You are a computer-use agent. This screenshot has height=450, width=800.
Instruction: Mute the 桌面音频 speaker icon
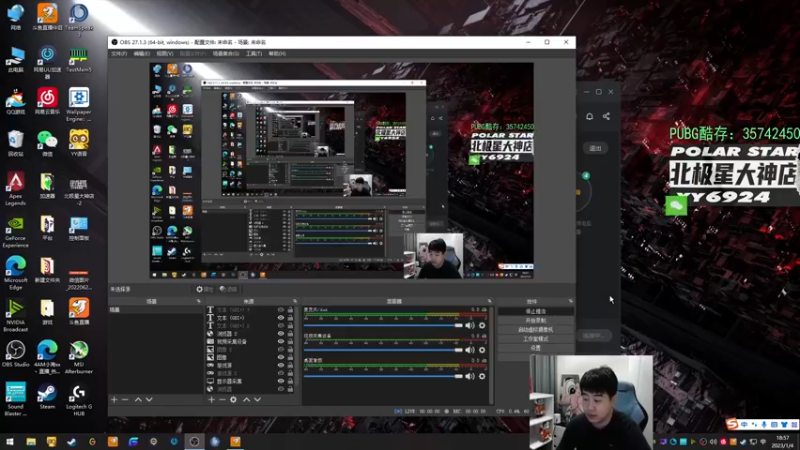click(470, 376)
